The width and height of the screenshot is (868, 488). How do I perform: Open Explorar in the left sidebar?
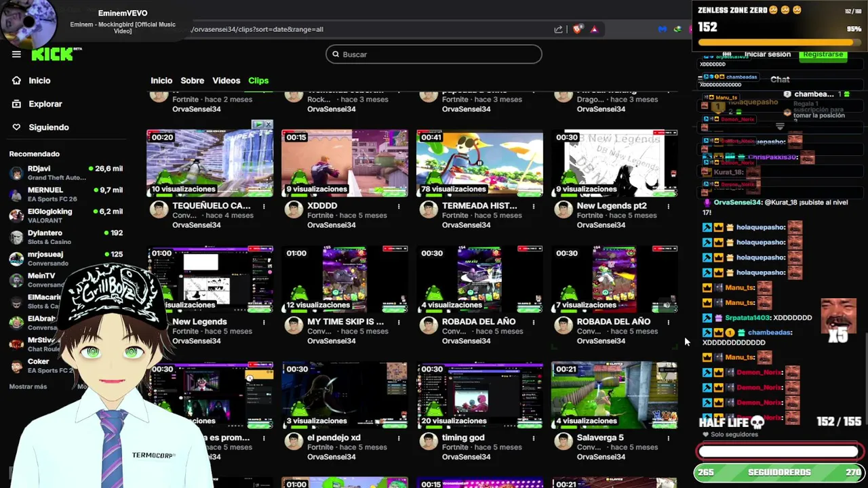45,104
